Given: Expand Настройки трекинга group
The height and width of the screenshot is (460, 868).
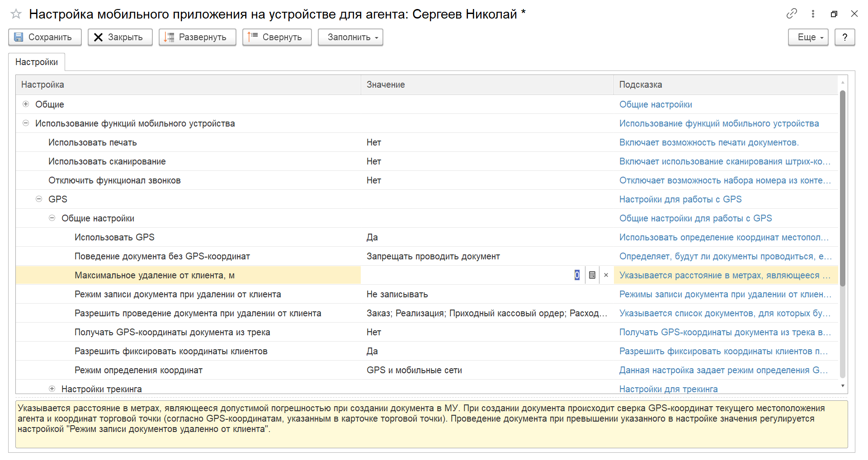Looking at the screenshot, I should tap(52, 389).
